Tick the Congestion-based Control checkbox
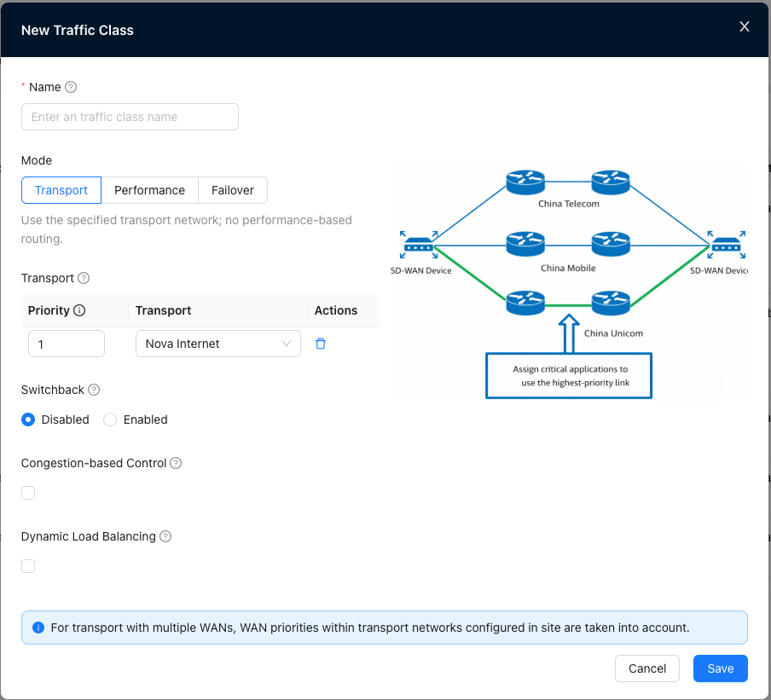 [28, 493]
